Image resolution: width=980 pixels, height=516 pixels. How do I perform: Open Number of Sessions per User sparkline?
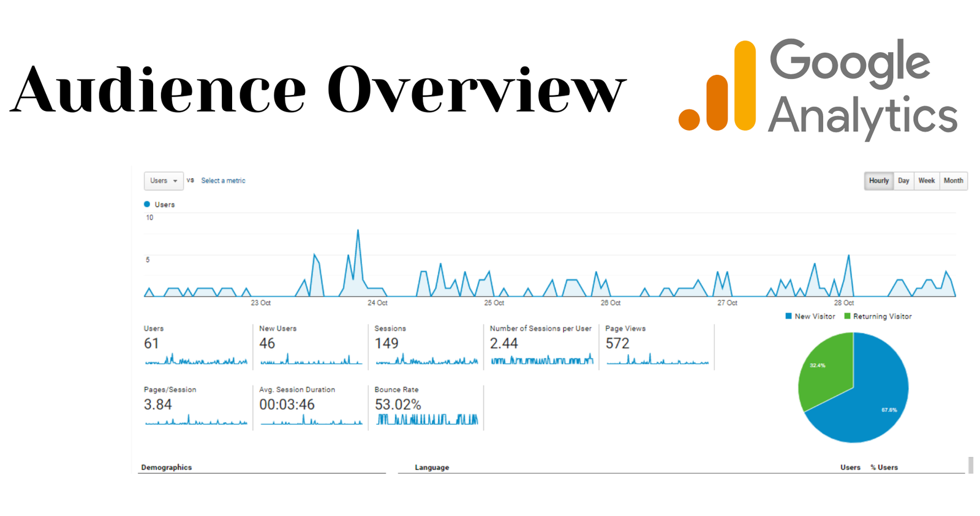542,360
